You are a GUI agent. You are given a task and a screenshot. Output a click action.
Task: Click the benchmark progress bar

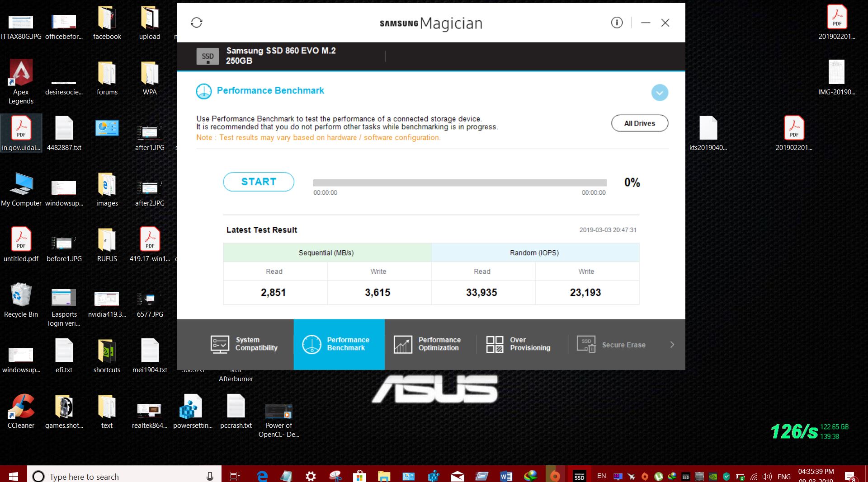point(460,183)
